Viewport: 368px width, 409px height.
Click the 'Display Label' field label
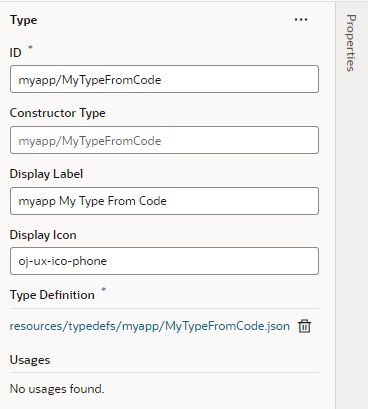click(46, 174)
